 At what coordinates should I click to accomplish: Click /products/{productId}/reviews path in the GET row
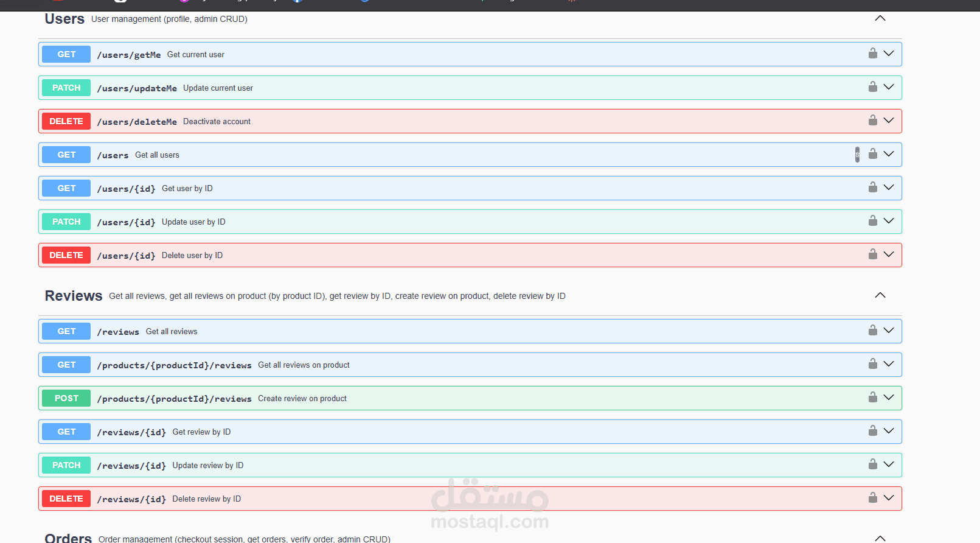(174, 365)
